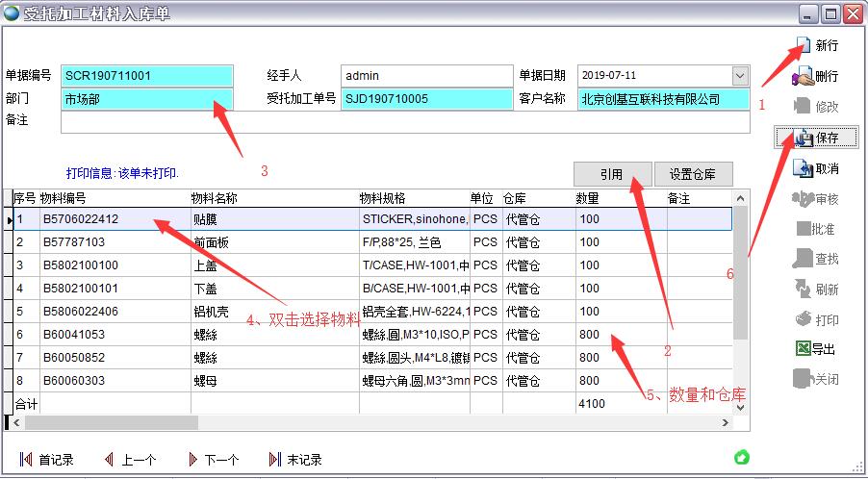Click the 受托加工单号 field SJD190710005

[427, 99]
